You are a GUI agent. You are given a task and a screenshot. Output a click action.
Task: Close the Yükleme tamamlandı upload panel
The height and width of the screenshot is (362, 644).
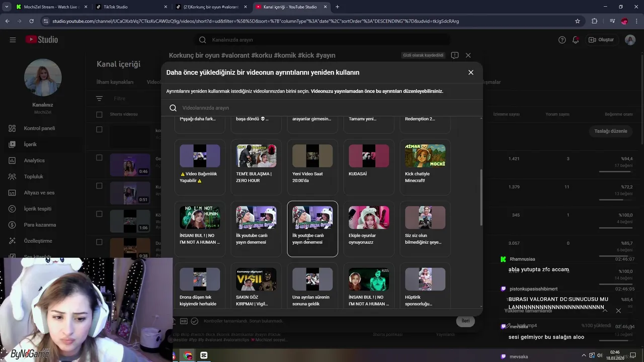pyautogui.click(x=618, y=311)
